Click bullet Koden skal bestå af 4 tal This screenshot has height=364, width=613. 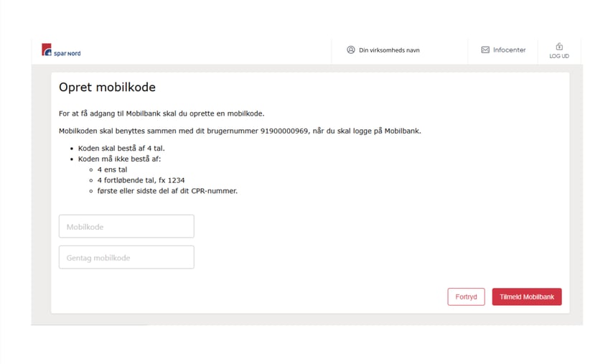coord(121,149)
